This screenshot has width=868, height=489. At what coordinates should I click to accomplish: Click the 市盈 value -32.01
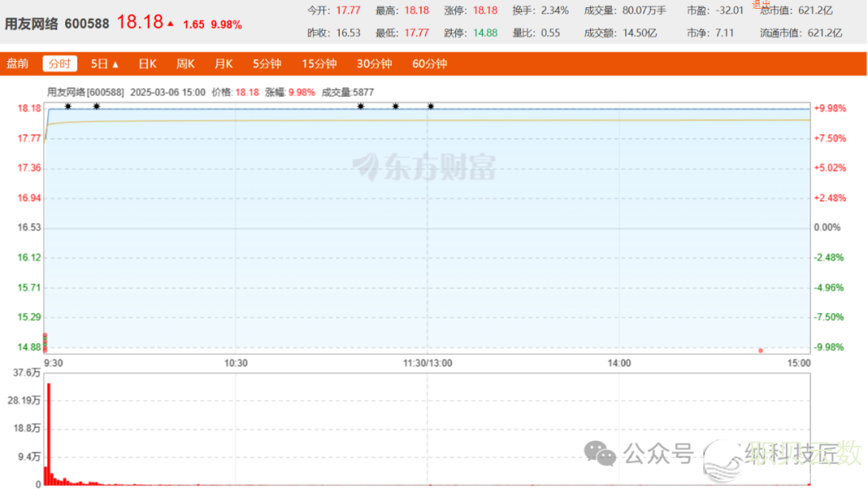coord(729,10)
